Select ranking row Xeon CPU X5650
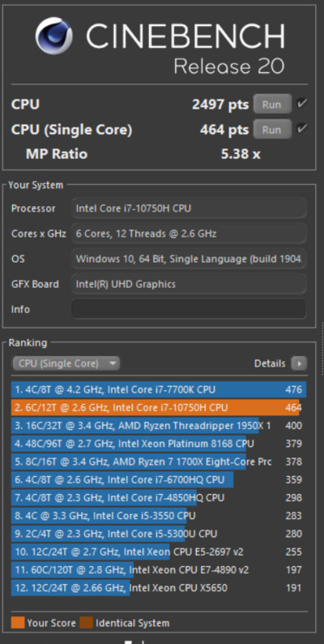The width and height of the screenshot is (324, 644). pyautogui.click(x=159, y=588)
